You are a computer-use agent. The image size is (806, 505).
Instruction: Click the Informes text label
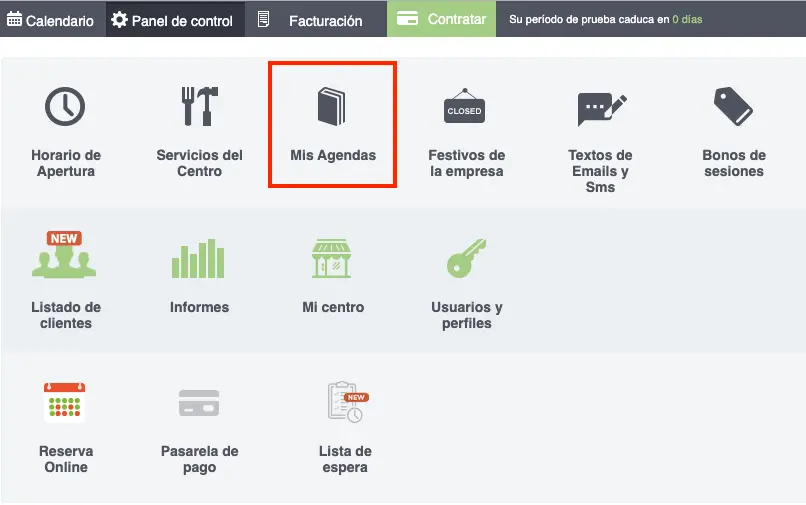[x=199, y=307]
